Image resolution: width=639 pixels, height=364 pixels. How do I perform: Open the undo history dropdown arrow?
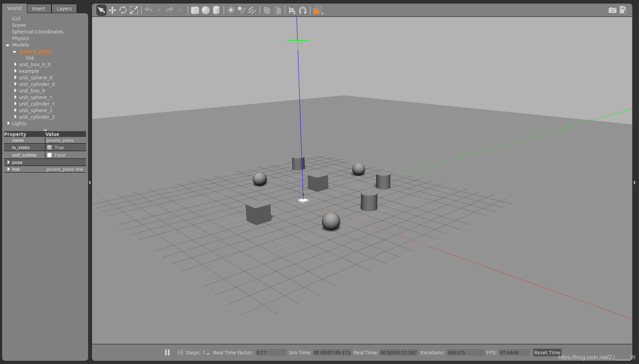[159, 10]
